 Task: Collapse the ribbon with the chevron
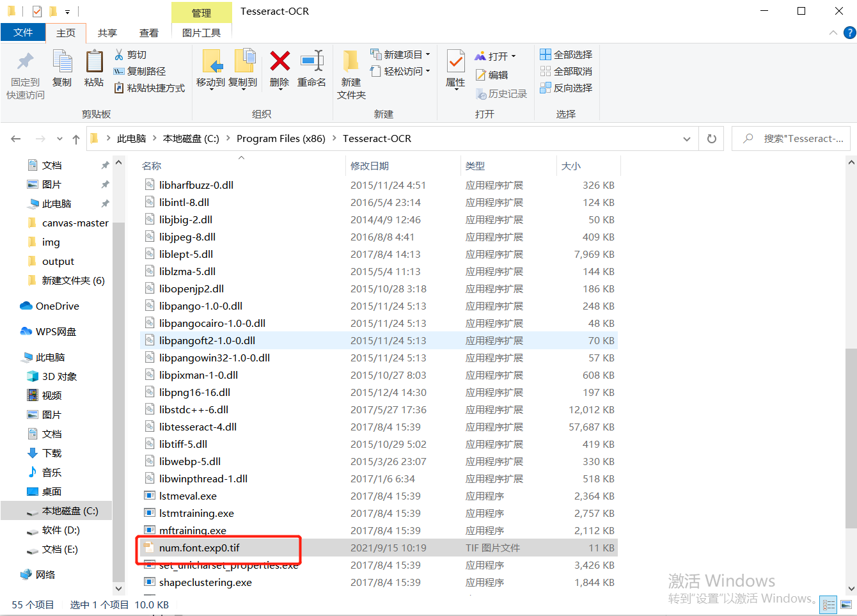coord(833,33)
